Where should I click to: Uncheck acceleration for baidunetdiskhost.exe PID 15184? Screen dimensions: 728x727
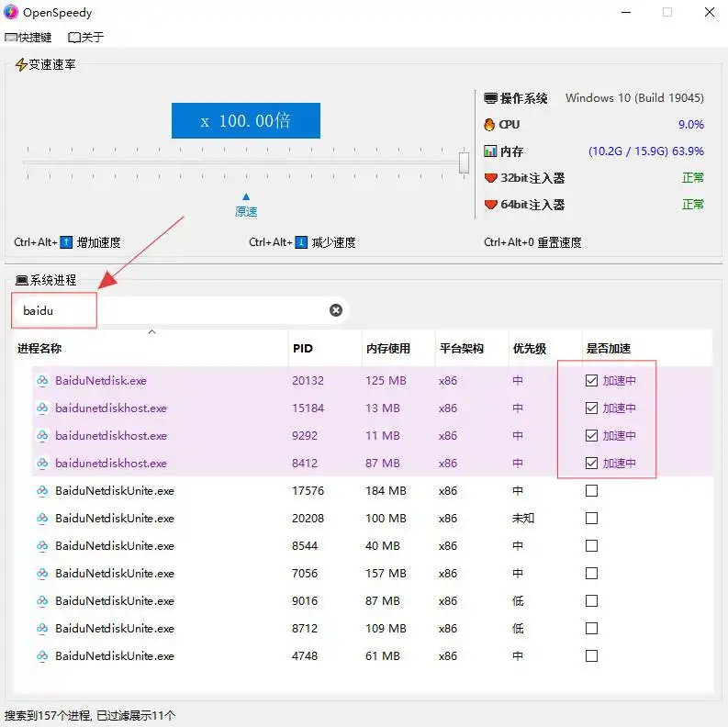click(591, 408)
